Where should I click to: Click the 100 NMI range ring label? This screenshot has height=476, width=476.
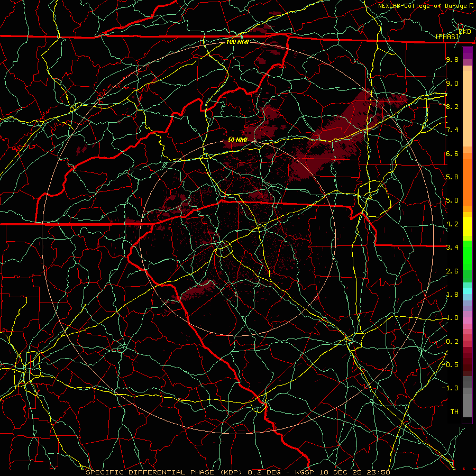tap(237, 42)
